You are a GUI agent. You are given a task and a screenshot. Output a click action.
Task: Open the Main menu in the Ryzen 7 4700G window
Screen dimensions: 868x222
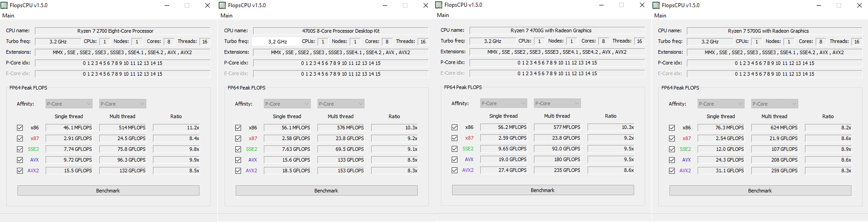point(443,15)
